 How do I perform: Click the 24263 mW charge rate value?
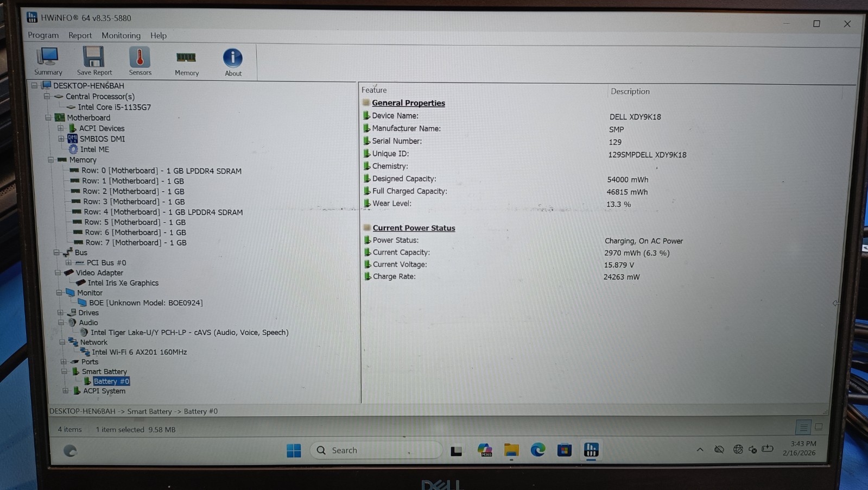[622, 277]
